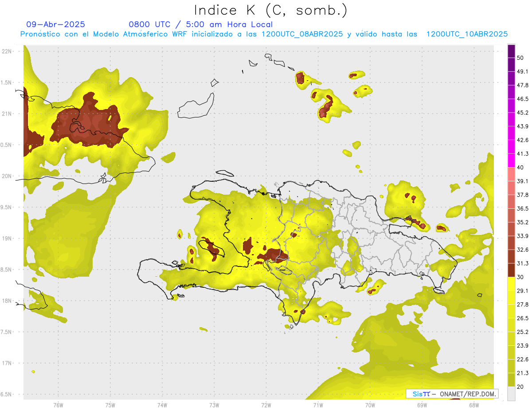The image size is (532, 411).
Task: Click the colorbar value '33.9'
Action: (523, 236)
